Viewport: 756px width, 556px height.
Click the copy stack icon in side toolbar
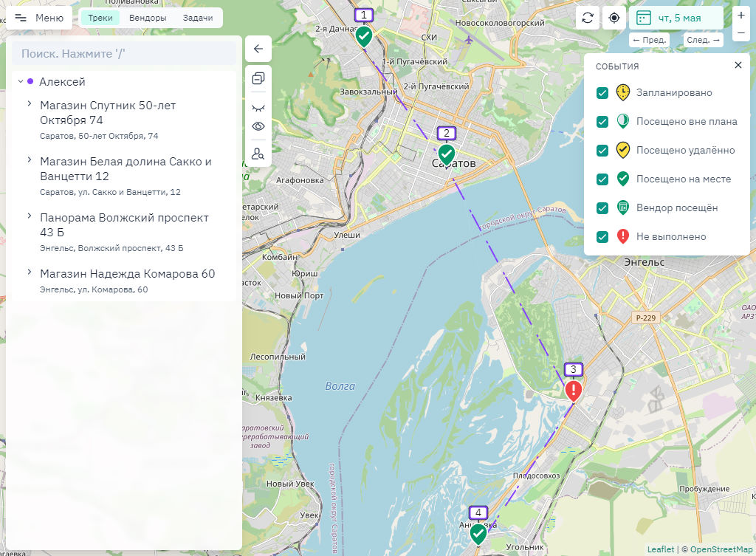point(258,78)
